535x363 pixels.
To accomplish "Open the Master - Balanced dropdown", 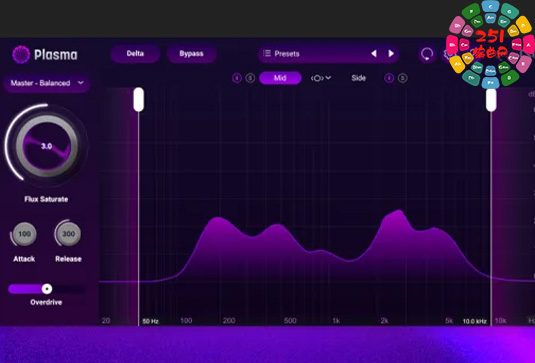I will pyautogui.click(x=47, y=83).
